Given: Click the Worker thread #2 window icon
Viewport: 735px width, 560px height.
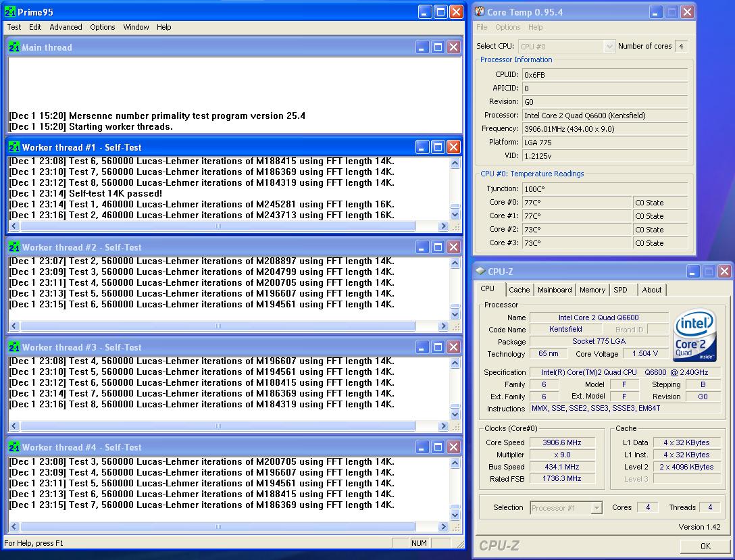Looking at the screenshot, I should 14,247.
